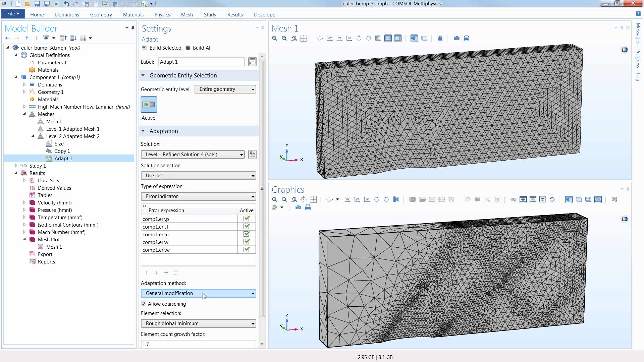Click Element count growth factor field
Image resolution: width=644 pixels, height=362 pixels.
(198, 344)
